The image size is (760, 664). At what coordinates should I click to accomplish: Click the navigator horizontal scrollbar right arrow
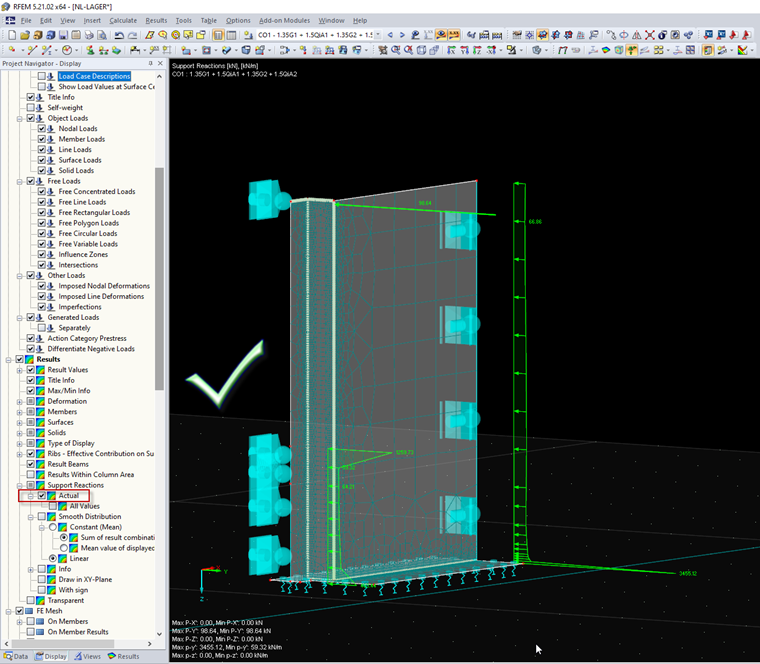[x=149, y=644]
